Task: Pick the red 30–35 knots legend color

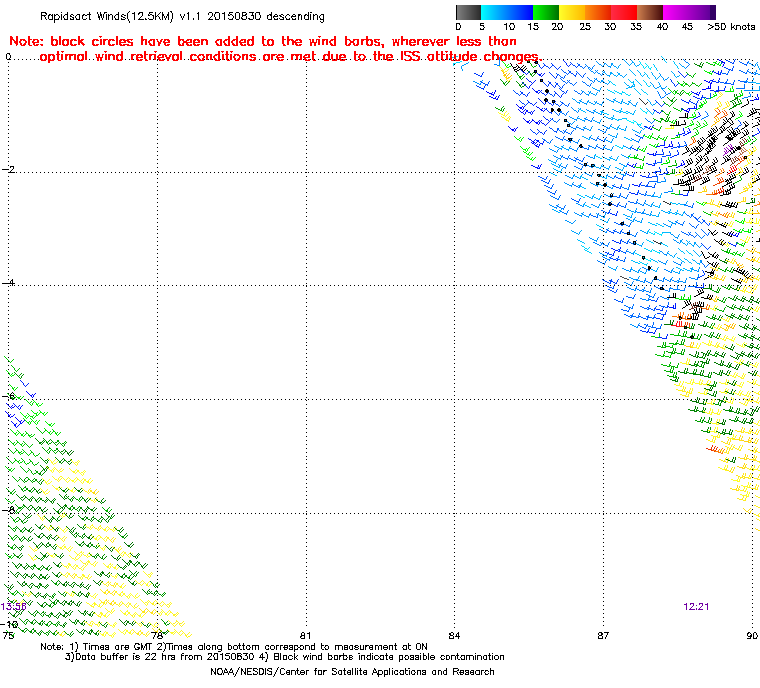Action: [624, 13]
